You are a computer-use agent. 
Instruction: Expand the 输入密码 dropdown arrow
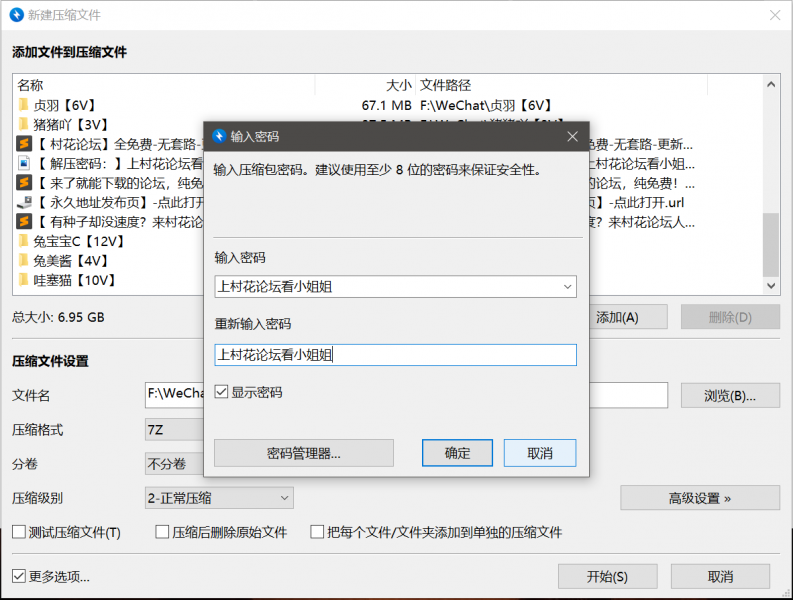click(x=567, y=287)
